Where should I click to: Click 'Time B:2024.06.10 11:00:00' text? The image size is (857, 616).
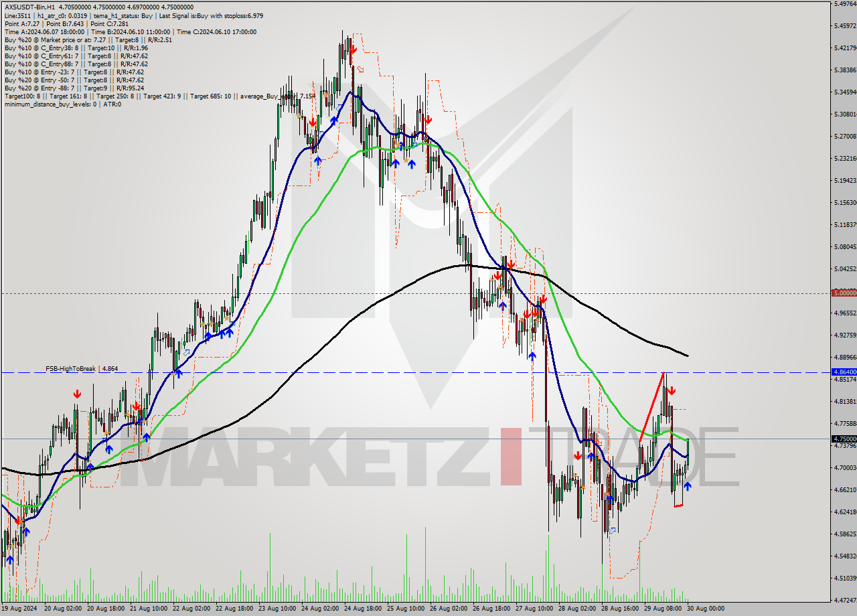click(131, 31)
